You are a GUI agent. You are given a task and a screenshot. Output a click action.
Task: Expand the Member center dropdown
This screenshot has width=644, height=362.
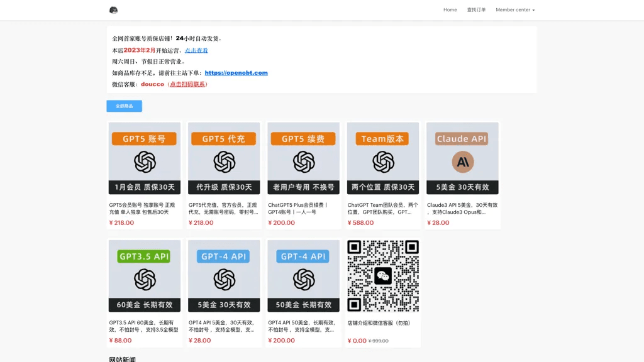pos(515,10)
